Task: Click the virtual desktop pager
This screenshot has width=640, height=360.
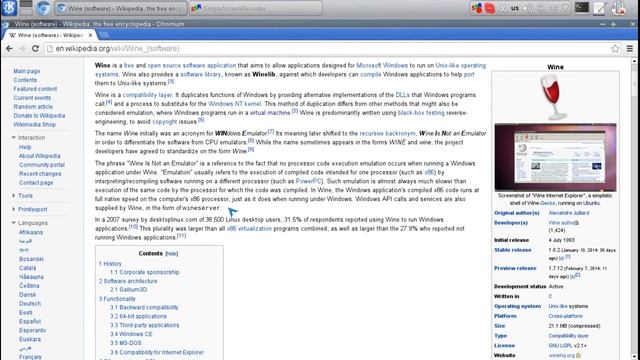Action: coord(26,8)
